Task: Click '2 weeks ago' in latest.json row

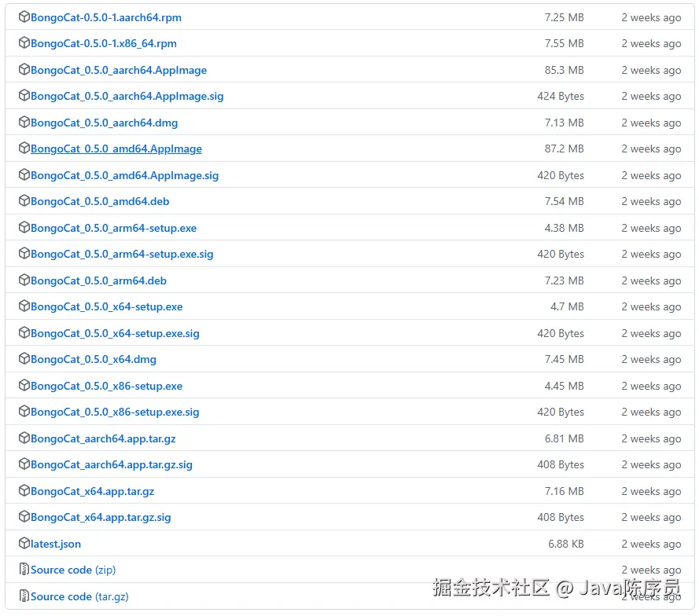Action: (x=651, y=544)
